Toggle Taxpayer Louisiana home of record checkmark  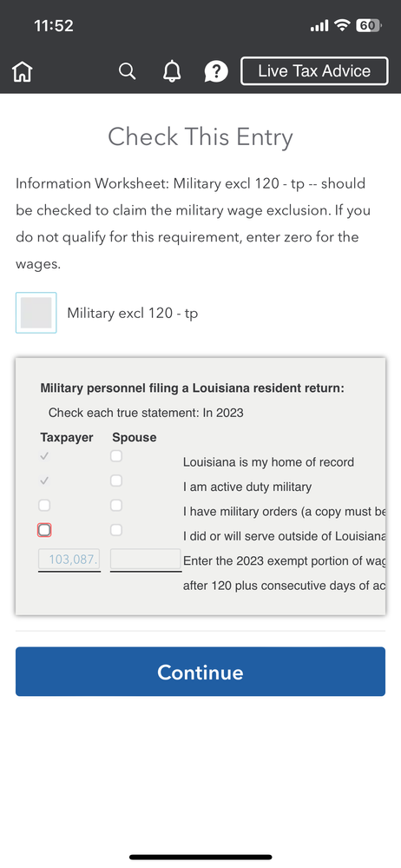[x=44, y=456]
